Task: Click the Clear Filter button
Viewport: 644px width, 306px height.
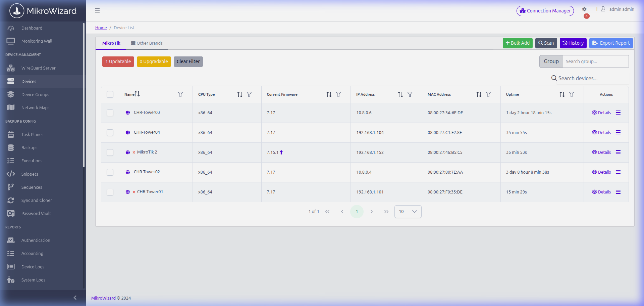Action: tap(188, 61)
